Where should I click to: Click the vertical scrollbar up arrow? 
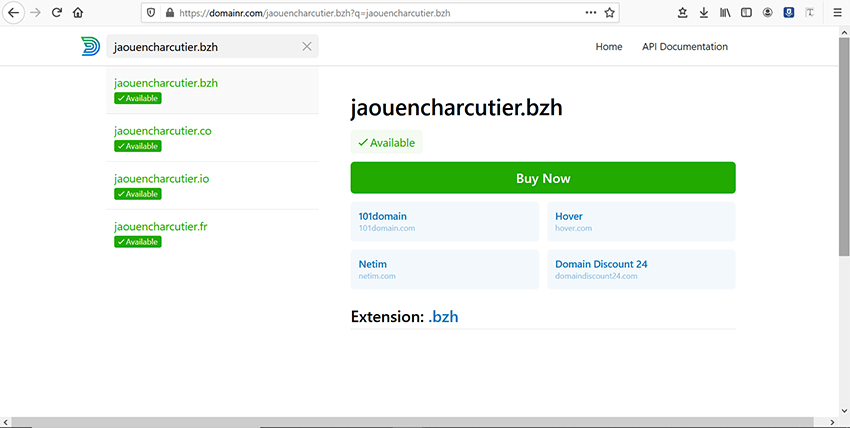[844, 33]
